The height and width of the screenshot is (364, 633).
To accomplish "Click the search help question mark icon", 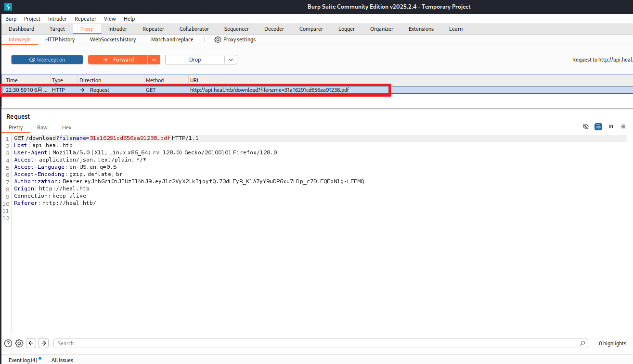I will pos(8,343).
